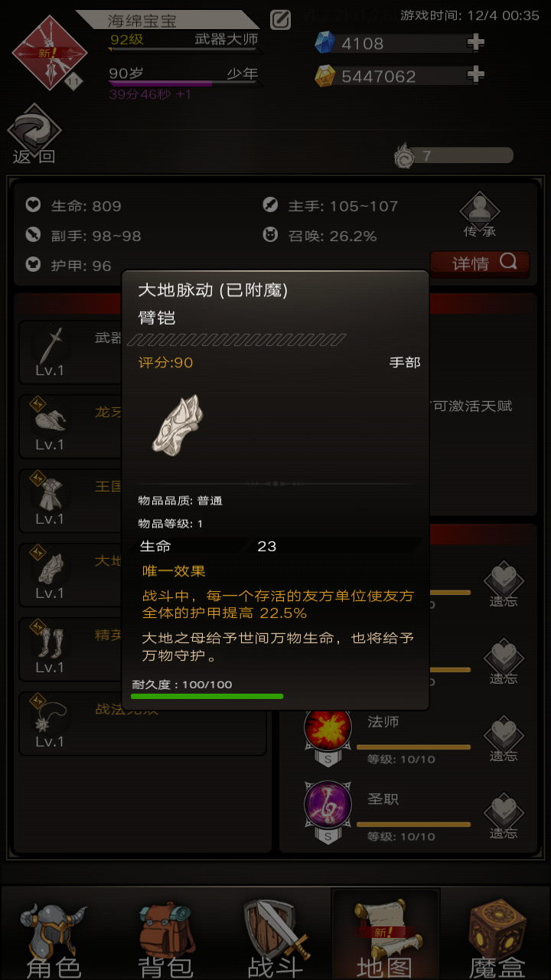Add more blue gems with plus icon

click(476, 43)
